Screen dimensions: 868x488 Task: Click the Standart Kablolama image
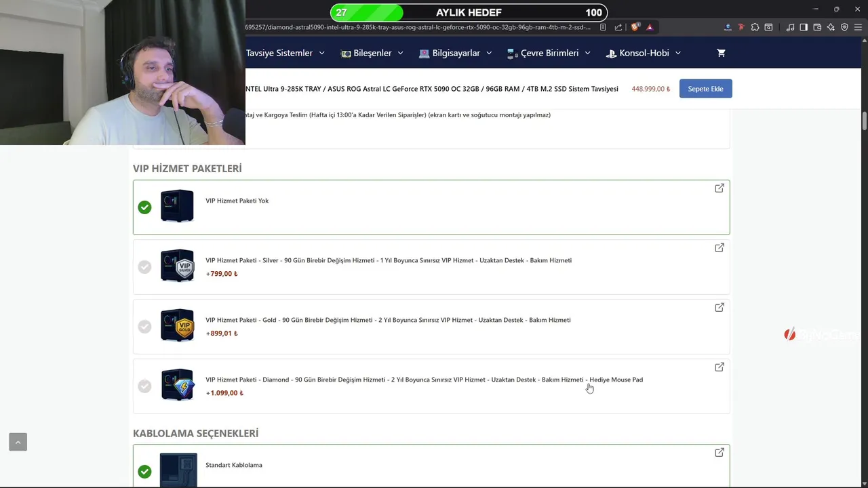[x=178, y=470]
